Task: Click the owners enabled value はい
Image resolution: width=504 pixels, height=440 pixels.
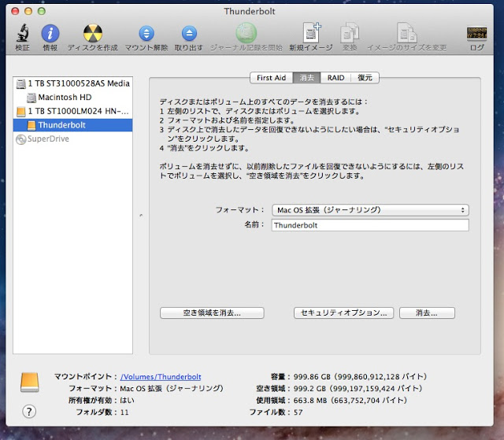Action: (x=128, y=401)
